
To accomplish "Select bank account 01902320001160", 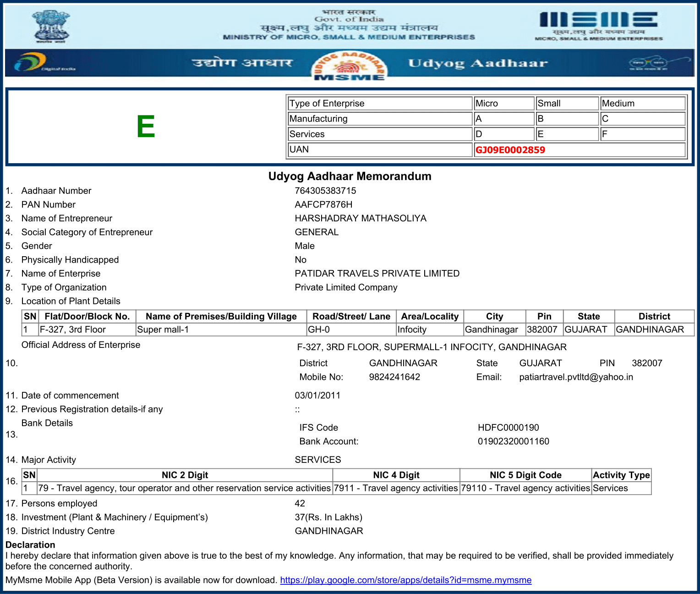I will coord(513,441).
